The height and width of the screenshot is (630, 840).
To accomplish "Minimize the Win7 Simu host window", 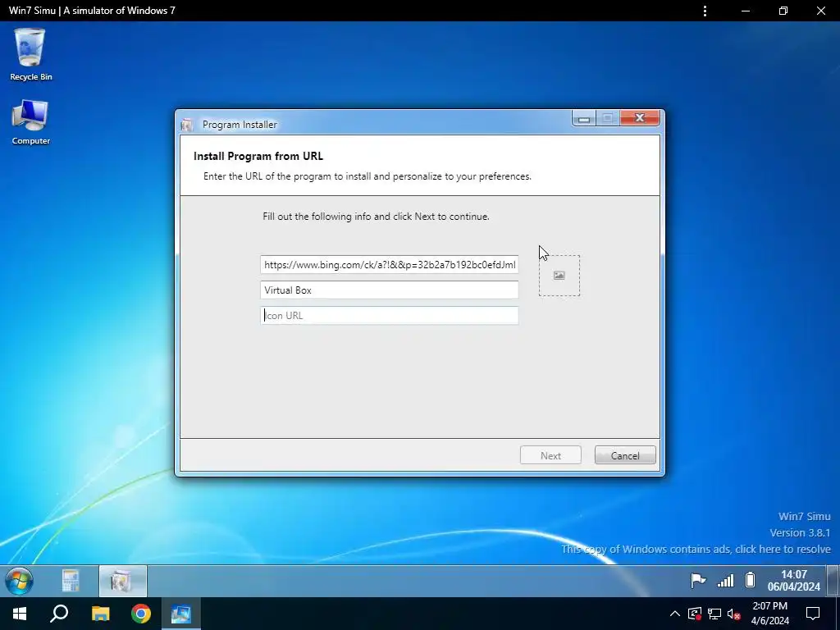I will [x=745, y=11].
